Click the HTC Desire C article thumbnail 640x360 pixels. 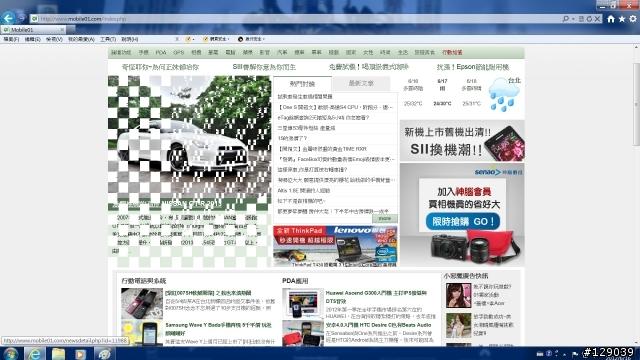(x=303, y=333)
